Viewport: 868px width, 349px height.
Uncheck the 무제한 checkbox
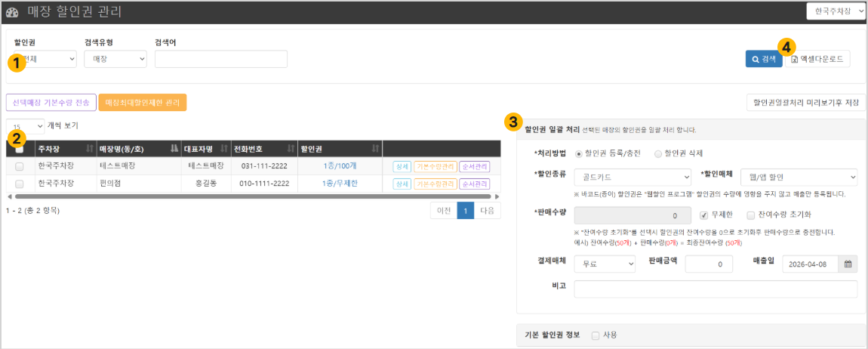(703, 215)
